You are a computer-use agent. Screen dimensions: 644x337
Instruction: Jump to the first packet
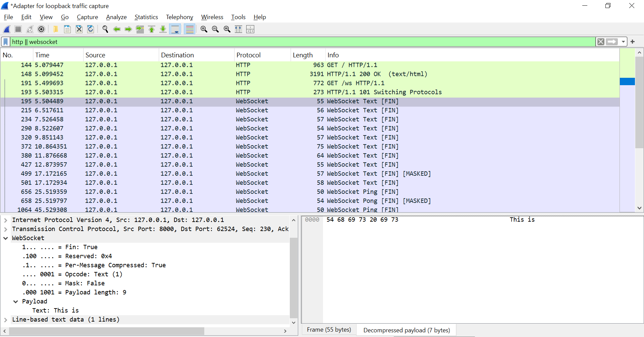click(x=152, y=29)
